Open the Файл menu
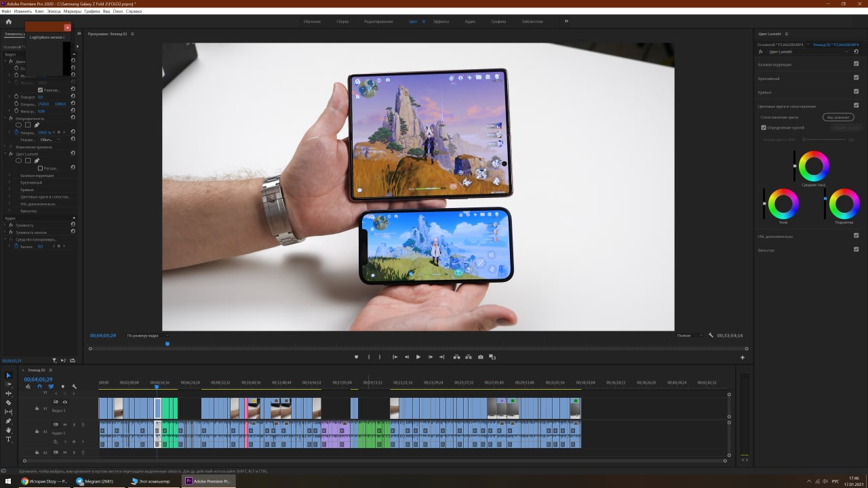This screenshot has height=488, width=868. 7,12
